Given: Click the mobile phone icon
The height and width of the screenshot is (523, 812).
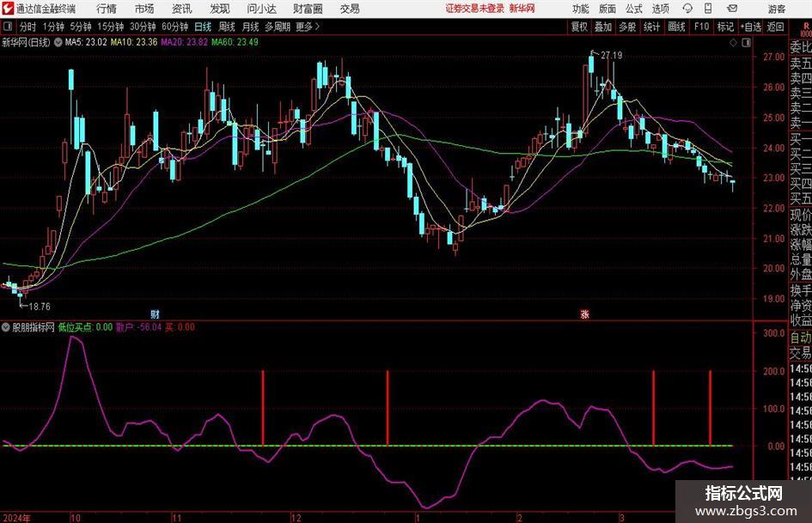Looking at the screenshot, I should click(x=708, y=9).
